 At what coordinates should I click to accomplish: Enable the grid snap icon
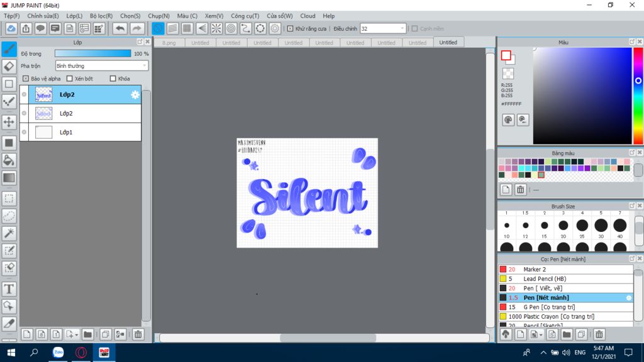(x=187, y=28)
